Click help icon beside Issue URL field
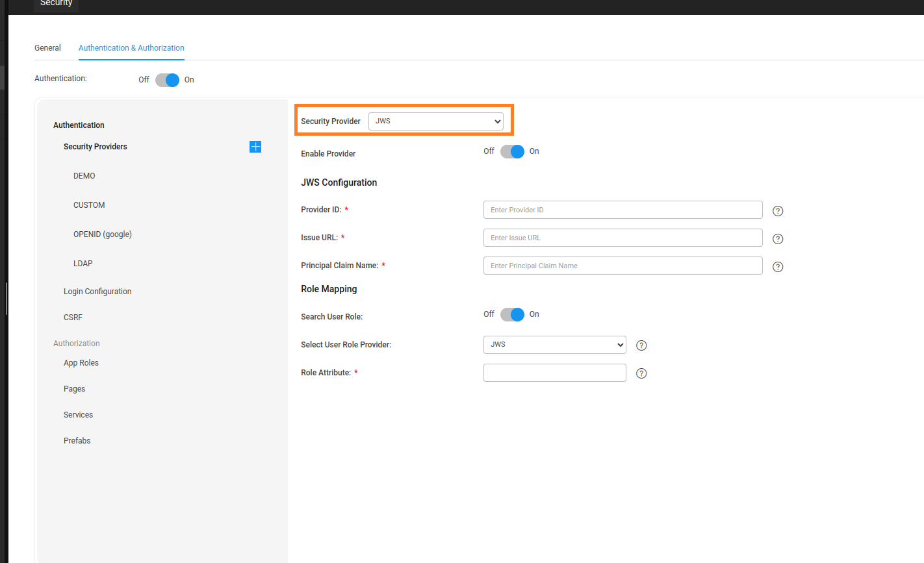The width and height of the screenshot is (924, 563). tap(778, 239)
